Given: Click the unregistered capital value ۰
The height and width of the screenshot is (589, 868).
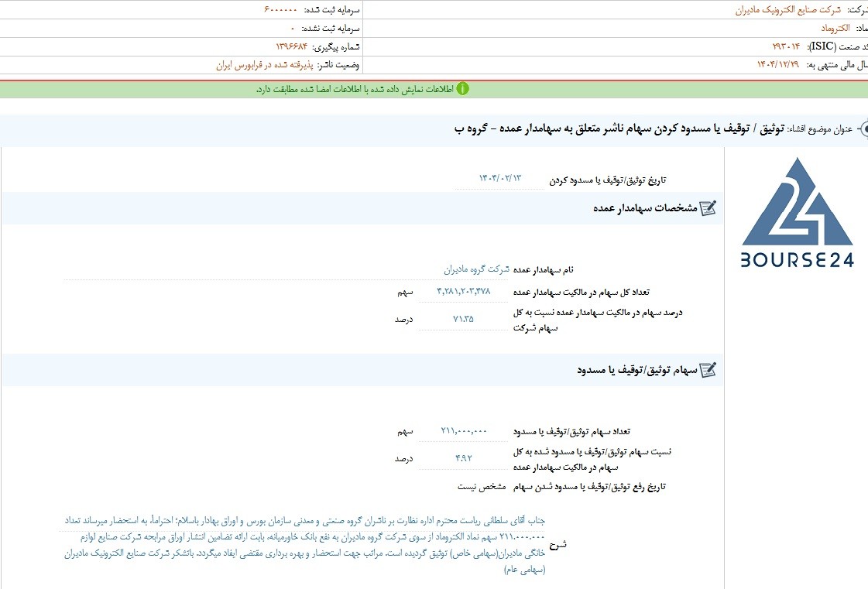Looking at the screenshot, I should [x=293, y=28].
